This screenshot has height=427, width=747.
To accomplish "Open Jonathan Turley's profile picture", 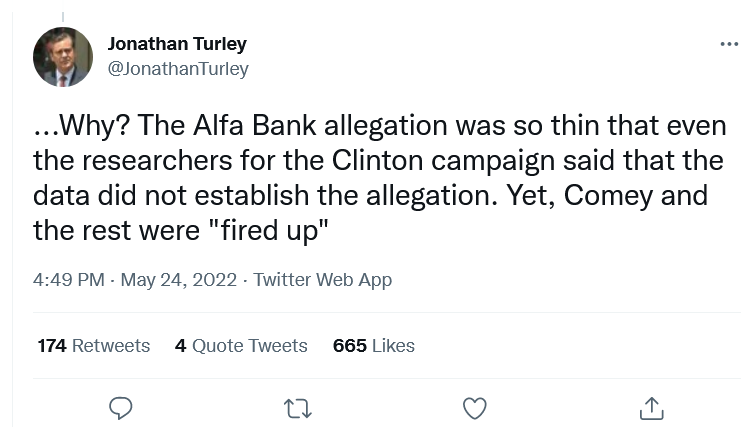I will 63,57.
